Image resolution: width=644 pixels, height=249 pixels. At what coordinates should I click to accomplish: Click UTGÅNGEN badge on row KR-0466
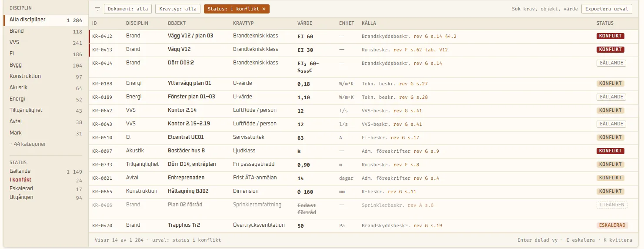pyautogui.click(x=612, y=205)
